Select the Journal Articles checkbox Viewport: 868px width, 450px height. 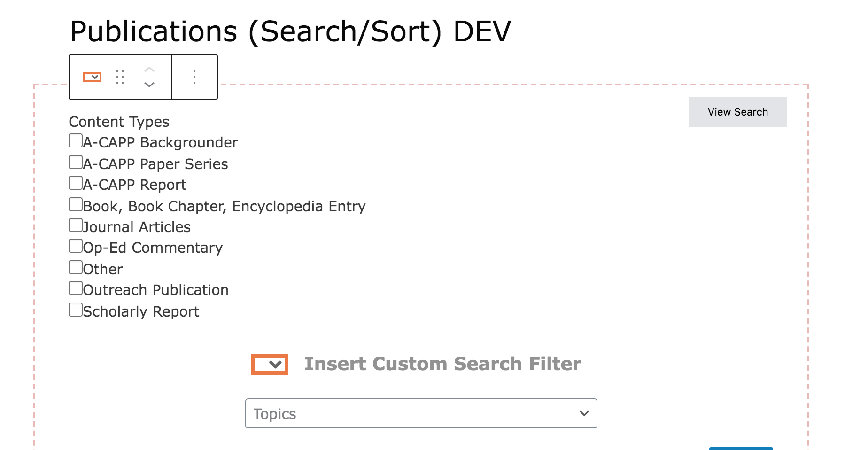pyautogui.click(x=76, y=225)
